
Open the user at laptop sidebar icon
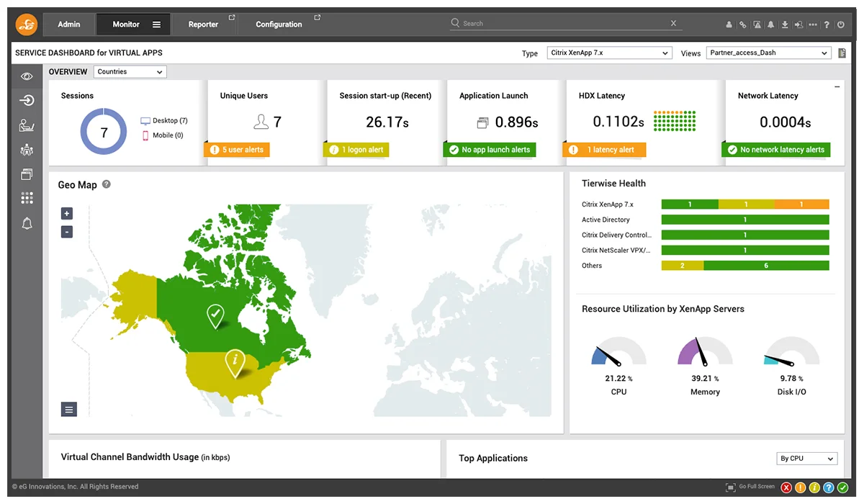[27, 125]
